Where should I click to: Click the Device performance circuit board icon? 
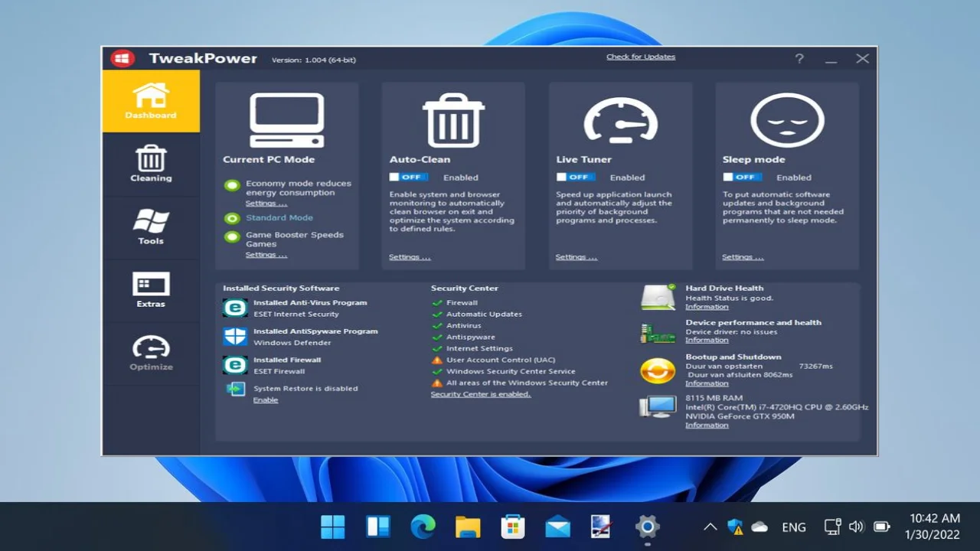(x=658, y=334)
